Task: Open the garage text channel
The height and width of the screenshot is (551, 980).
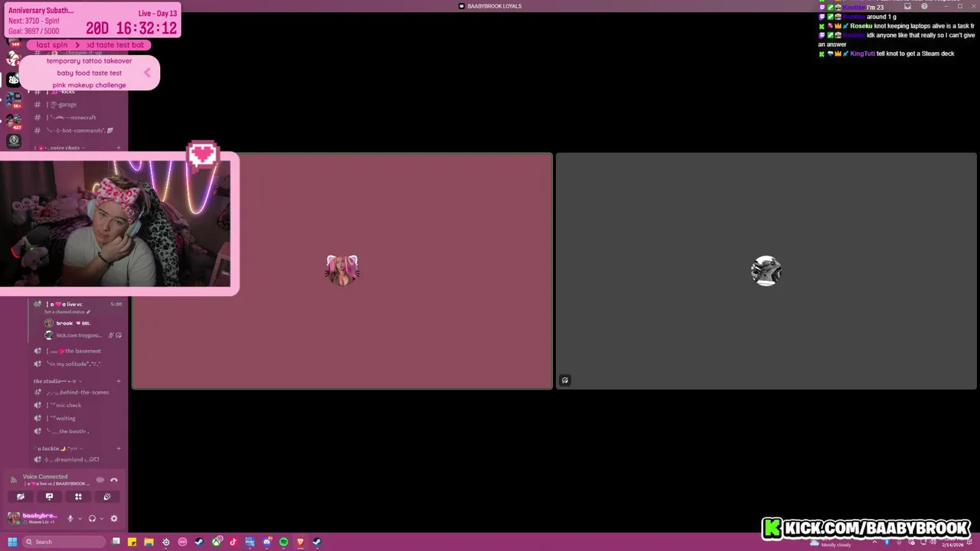Action: coord(77,104)
